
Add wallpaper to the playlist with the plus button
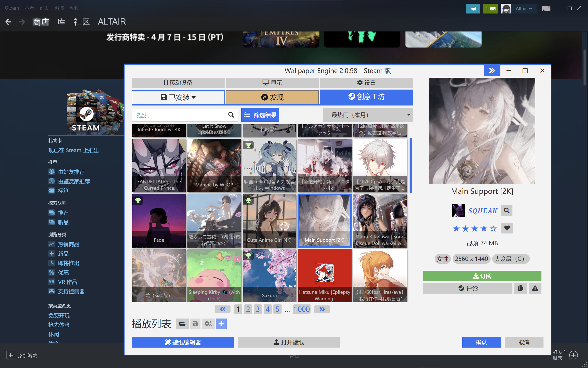(221, 324)
